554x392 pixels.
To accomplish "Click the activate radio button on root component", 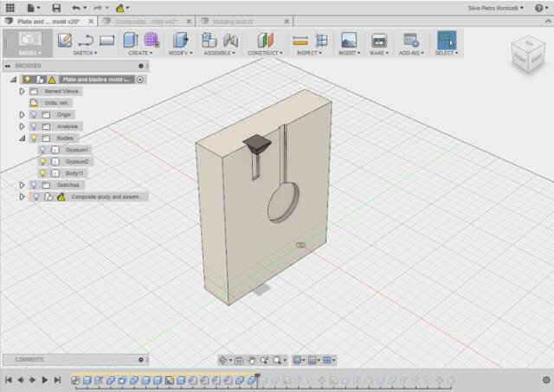I will click(x=140, y=80).
